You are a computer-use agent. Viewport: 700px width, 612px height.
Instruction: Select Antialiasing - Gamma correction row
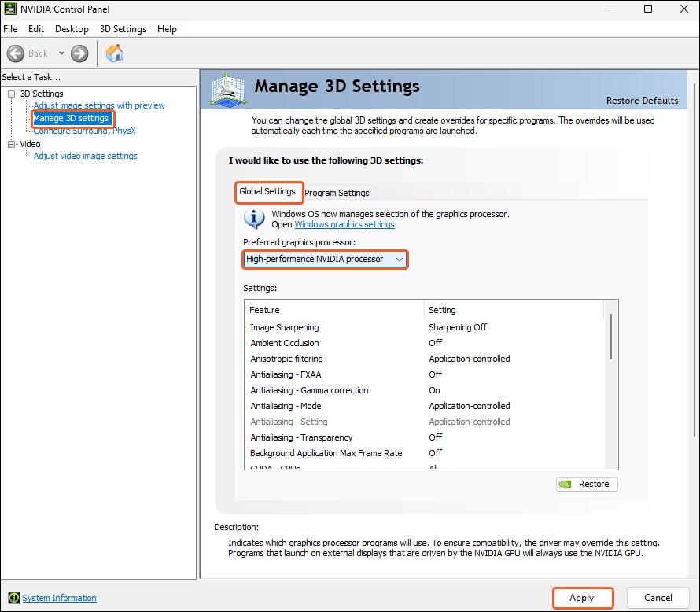pyautogui.click(x=424, y=390)
